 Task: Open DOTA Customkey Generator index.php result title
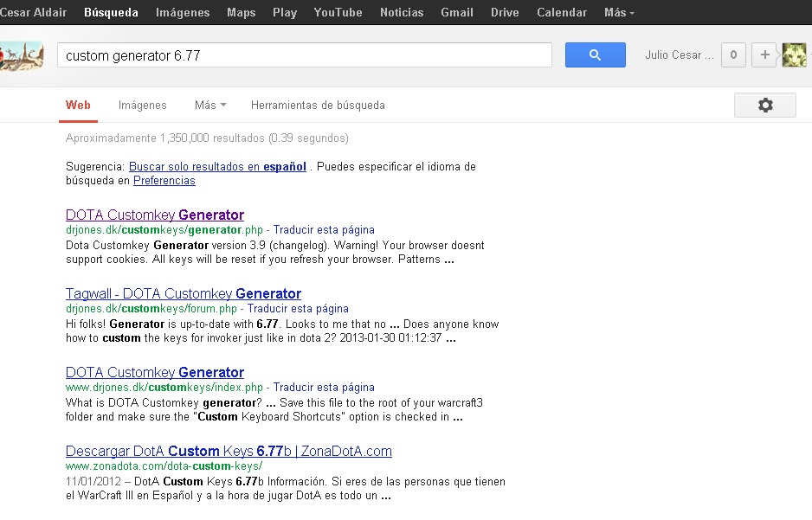[x=155, y=372]
